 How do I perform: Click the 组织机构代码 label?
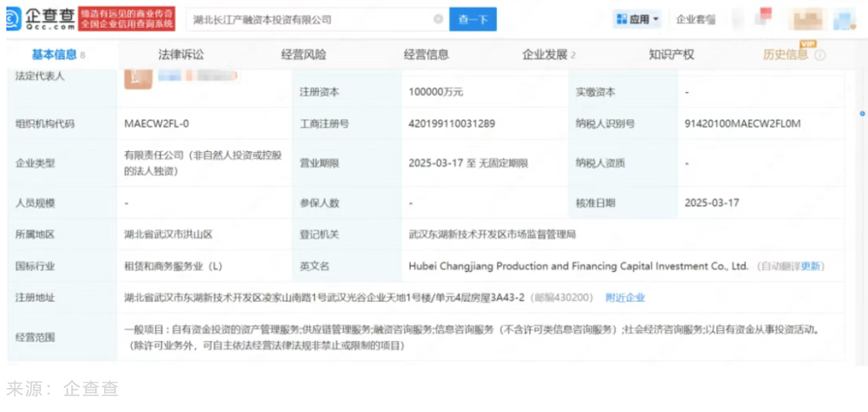click(x=44, y=124)
